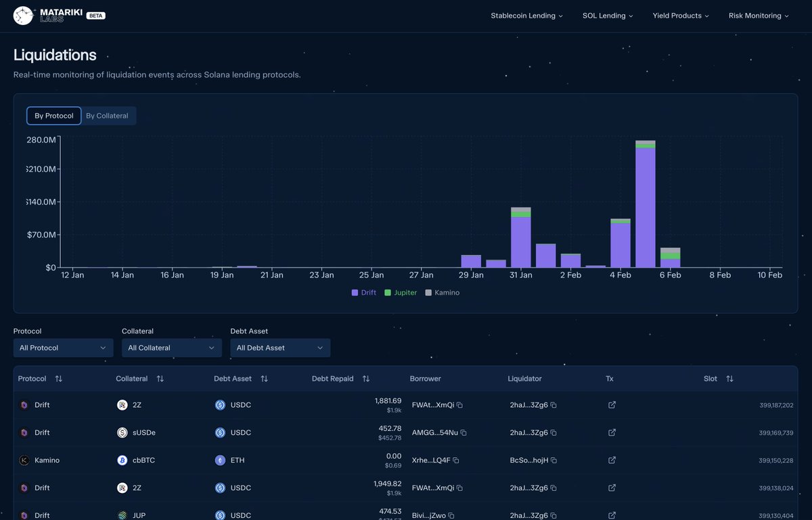
Task: Copy borrower address FWAt...XmQi in 399,187,202 row
Action: tap(459, 405)
